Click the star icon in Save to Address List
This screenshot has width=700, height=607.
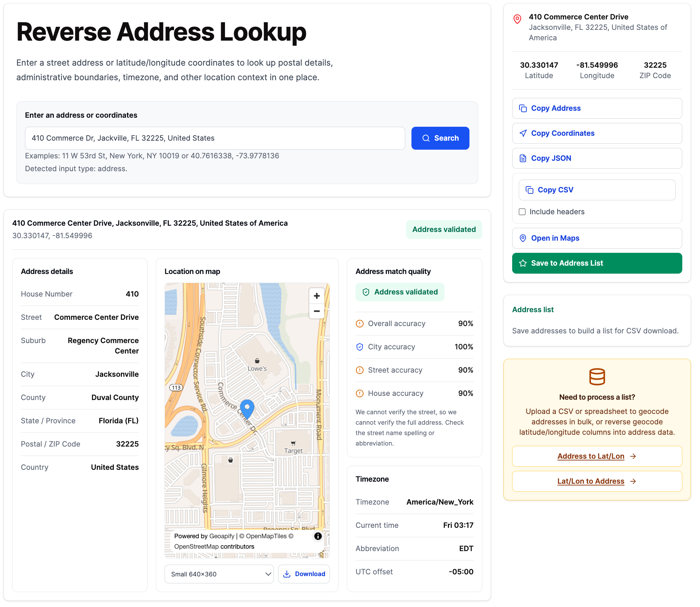(x=523, y=263)
